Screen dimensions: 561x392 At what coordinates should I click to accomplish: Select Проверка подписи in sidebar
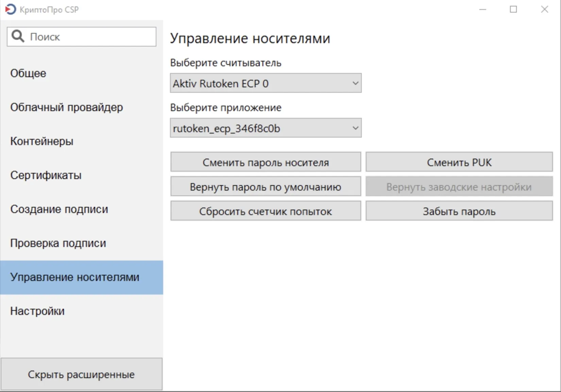coord(58,243)
